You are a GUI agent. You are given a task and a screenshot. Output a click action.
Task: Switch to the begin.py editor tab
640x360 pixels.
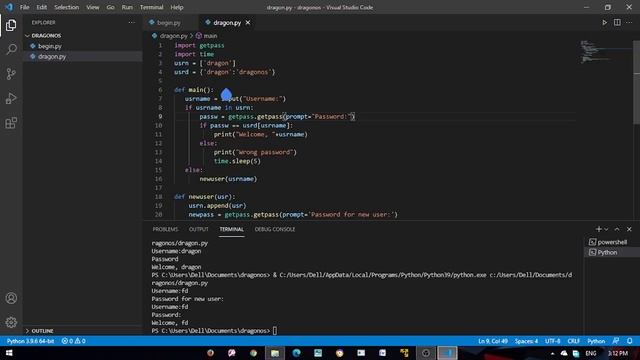pos(169,23)
